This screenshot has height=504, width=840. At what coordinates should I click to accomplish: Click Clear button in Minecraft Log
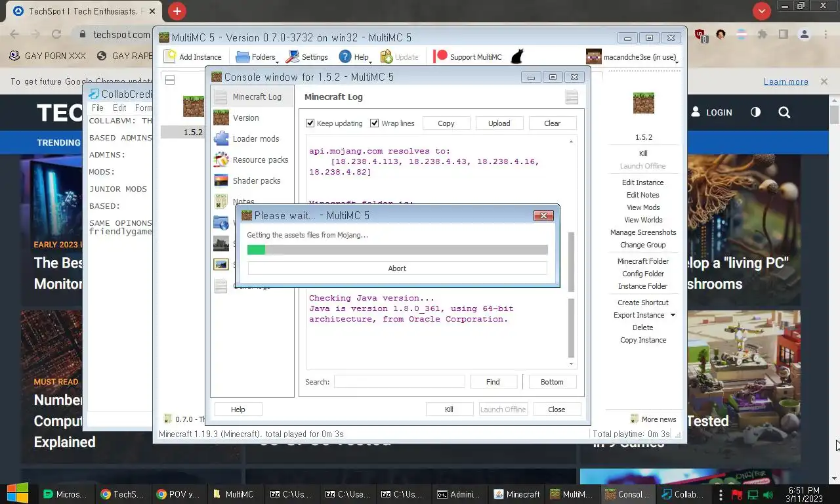tap(553, 123)
